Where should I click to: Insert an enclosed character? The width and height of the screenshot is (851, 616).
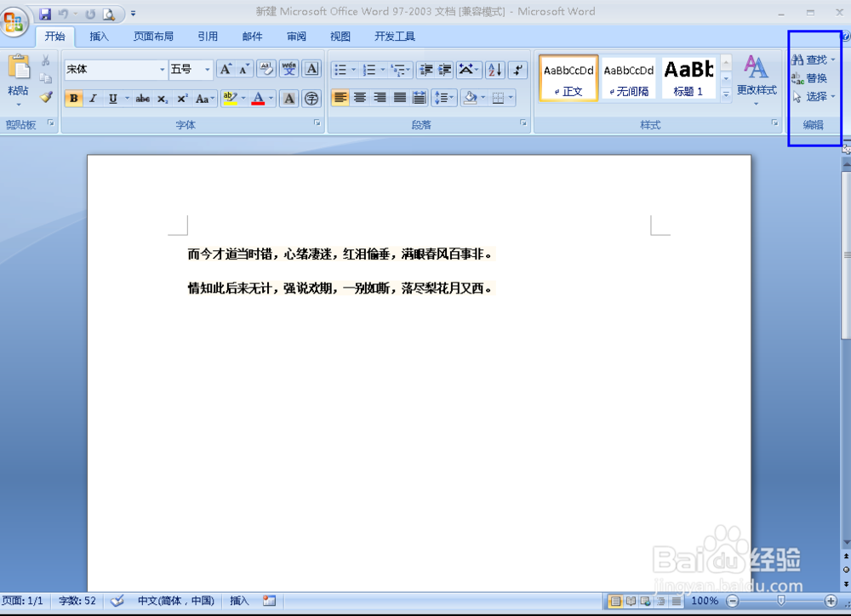pos(311,99)
